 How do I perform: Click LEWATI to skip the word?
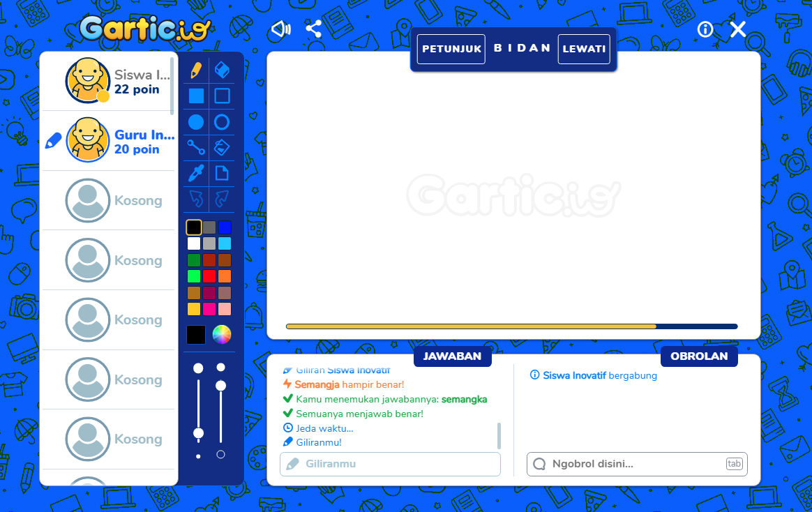pyautogui.click(x=584, y=50)
